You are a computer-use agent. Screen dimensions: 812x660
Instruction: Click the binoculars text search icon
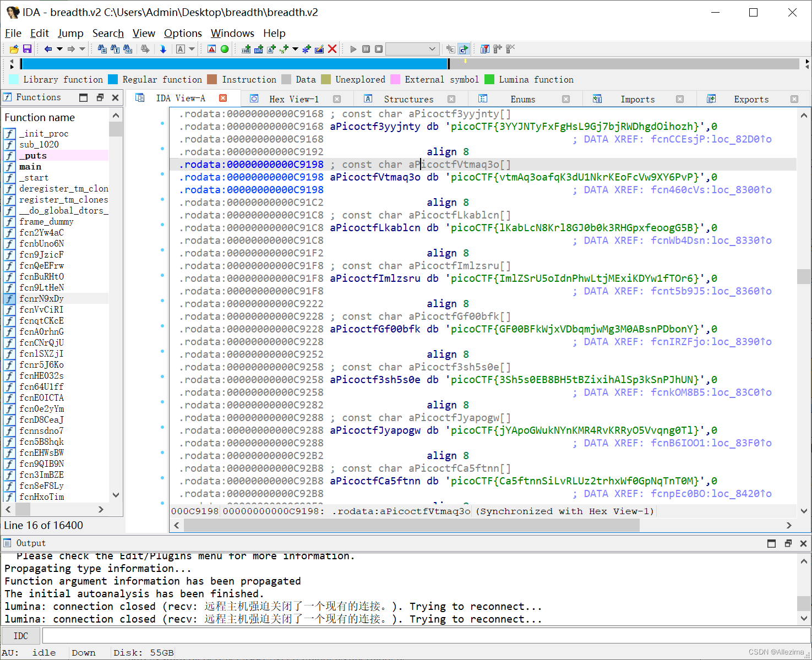115,49
